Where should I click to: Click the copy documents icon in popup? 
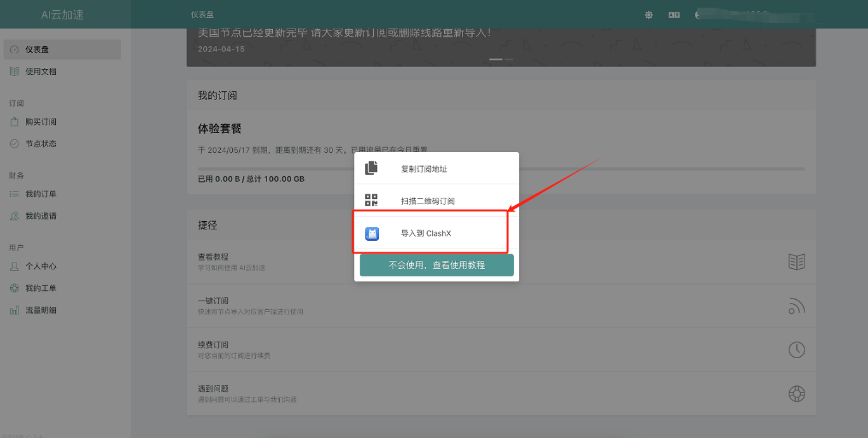coord(371,168)
